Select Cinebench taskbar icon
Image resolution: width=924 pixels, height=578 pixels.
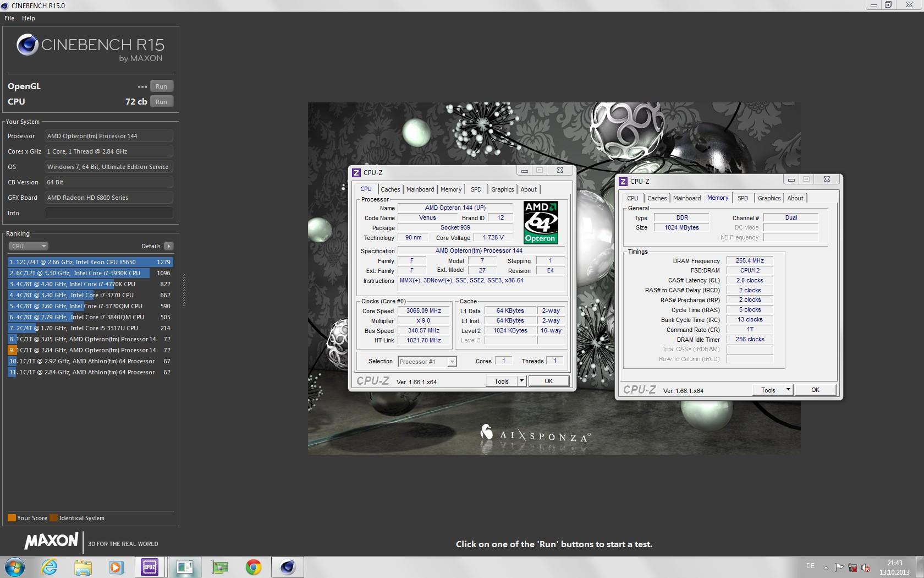tap(288, 567)
